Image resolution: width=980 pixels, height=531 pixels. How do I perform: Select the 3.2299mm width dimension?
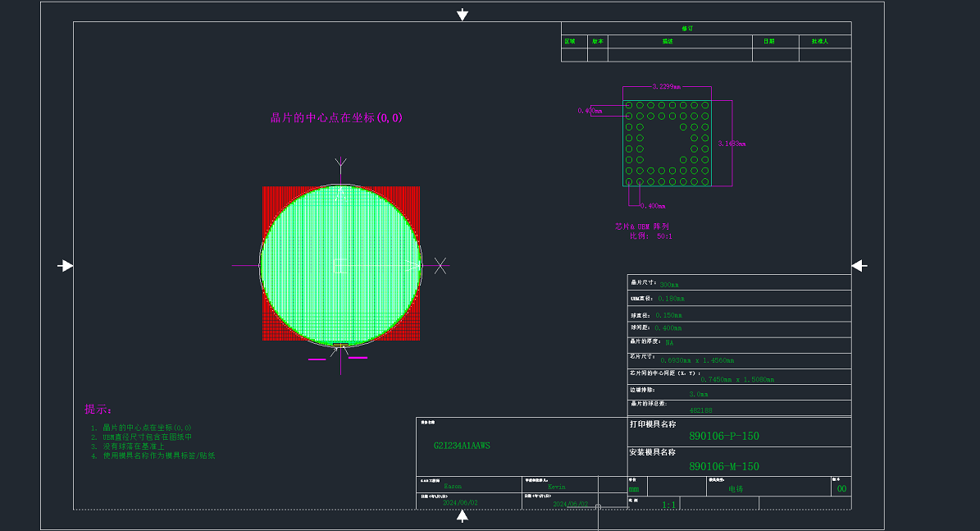tap(666, 86)
